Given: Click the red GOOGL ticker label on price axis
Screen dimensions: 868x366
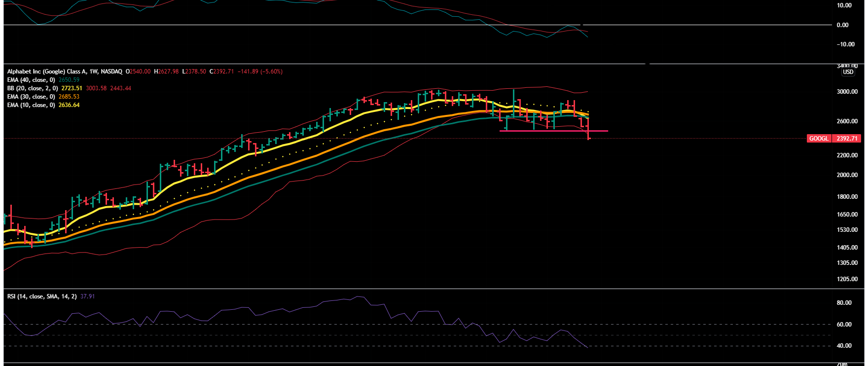Looking at the screenshot, I should 819,139.
